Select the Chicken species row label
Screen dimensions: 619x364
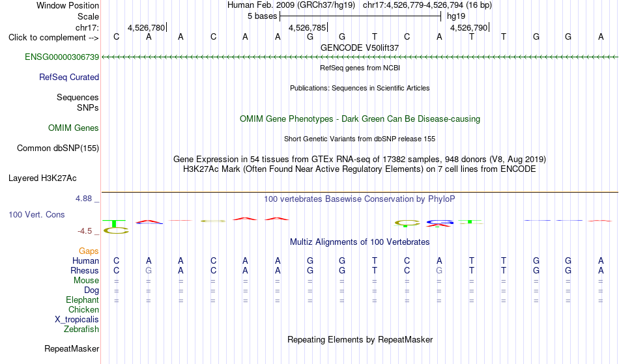pyautogui.click(x=83, y=309)
